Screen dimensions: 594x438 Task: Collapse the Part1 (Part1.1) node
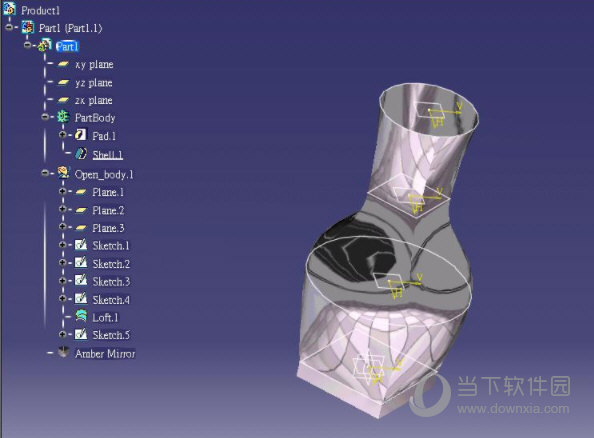9,27
